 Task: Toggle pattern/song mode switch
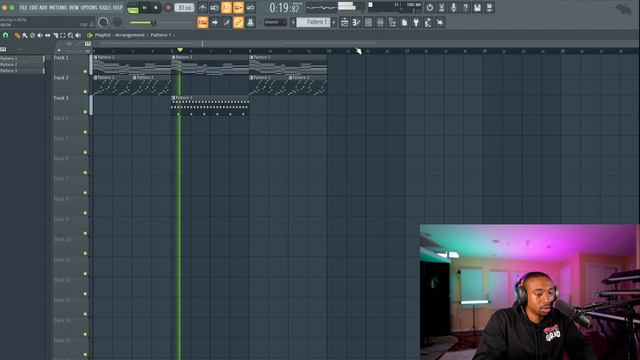pos(133,8)
